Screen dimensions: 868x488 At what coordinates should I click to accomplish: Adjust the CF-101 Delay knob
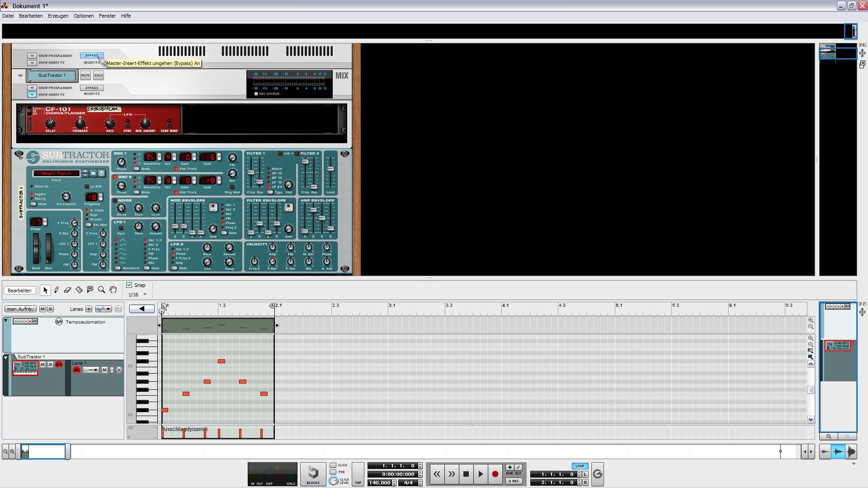pos(50,123)
